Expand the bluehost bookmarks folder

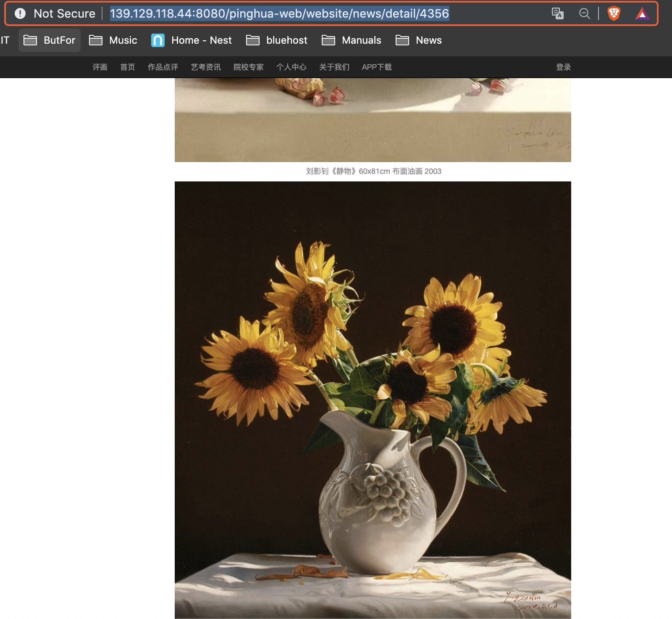pos(277,40)
